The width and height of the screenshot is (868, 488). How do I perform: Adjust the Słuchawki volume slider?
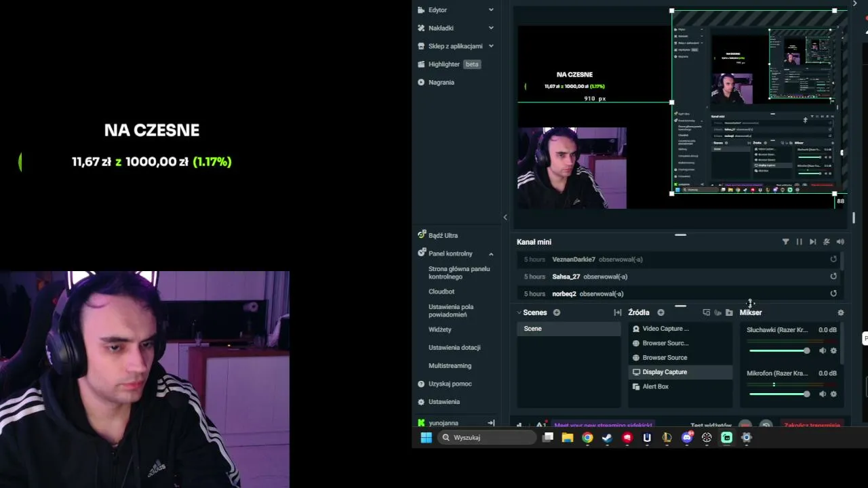click(779, 351)
